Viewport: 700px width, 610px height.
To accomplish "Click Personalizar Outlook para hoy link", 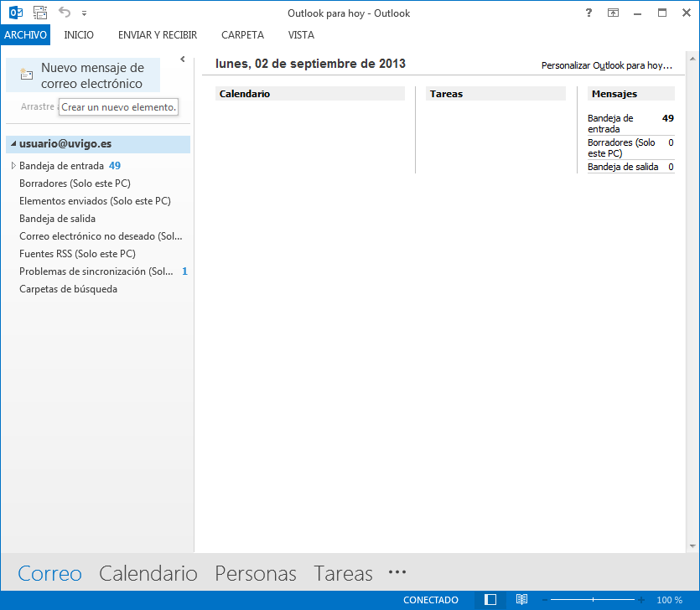I will 607,65.
